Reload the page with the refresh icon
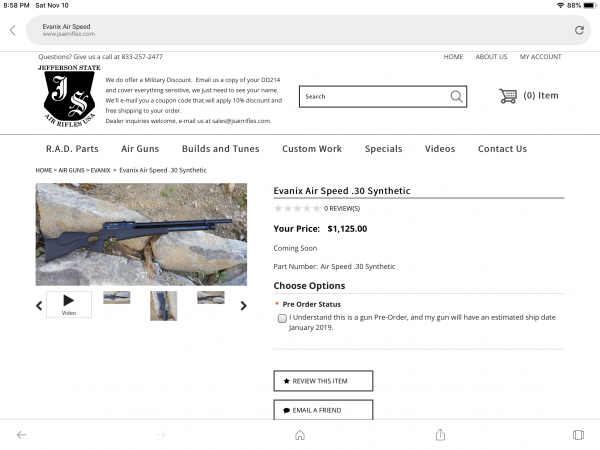This screenshot has width=600, height=450. pyautogui.click(x=579, y=30)
